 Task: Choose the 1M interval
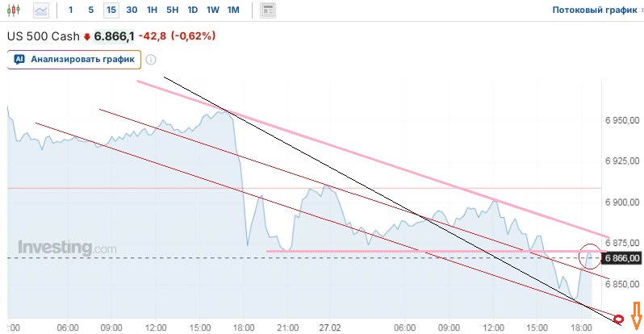tap(232, 10)
